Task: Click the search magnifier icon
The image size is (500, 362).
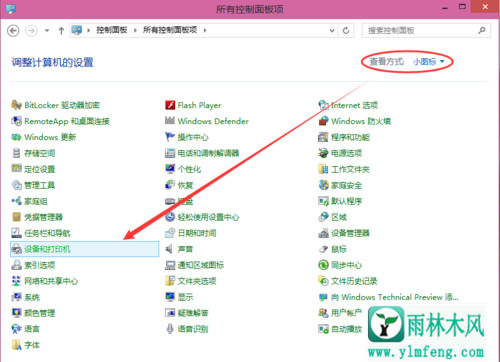Action: click(x=482, y=31)
